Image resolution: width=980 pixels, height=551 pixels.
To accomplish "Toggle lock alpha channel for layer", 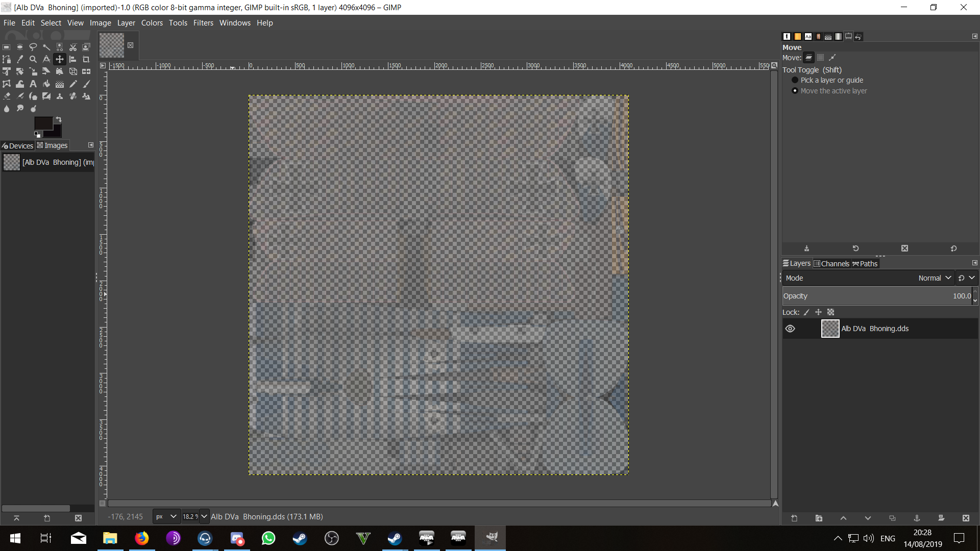I will click(830, 312).
